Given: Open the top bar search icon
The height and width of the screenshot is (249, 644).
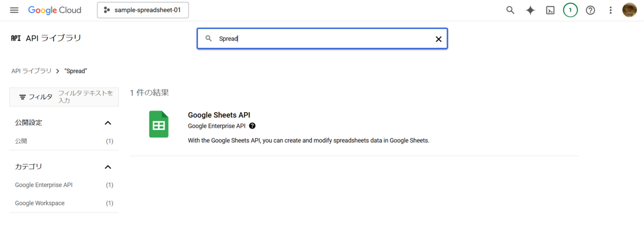Looking at the screenshot, I should click(510, 10).
